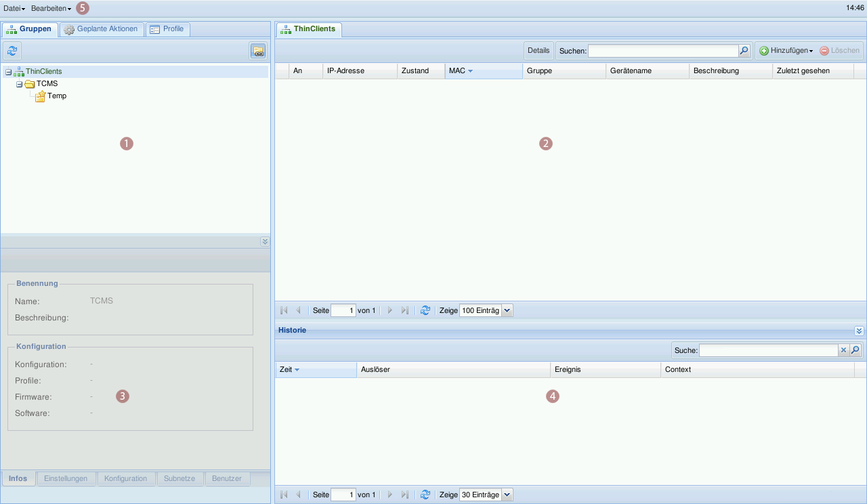
Task: Open the 30 Einträge page size dropdown
Action: coord(507,495)
